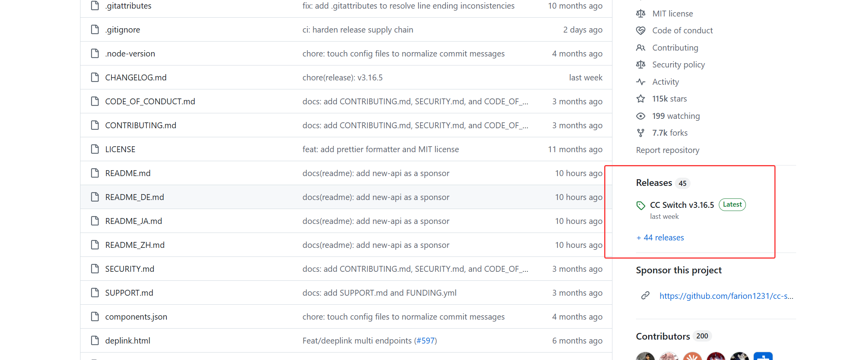The width and height of the screenshot is (868, 360).
Task: Click the file icon beside README_ZH.md
Action: (x=95, y=245)
